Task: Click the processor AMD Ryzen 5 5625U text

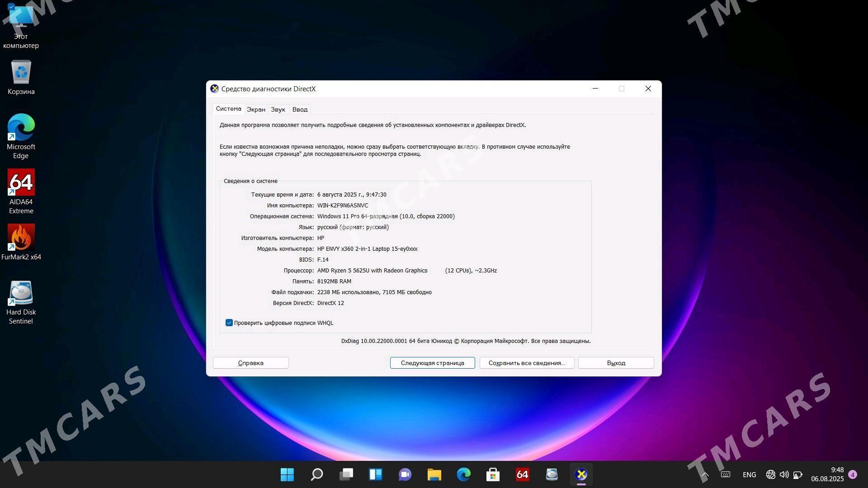Action: point(372,270)
